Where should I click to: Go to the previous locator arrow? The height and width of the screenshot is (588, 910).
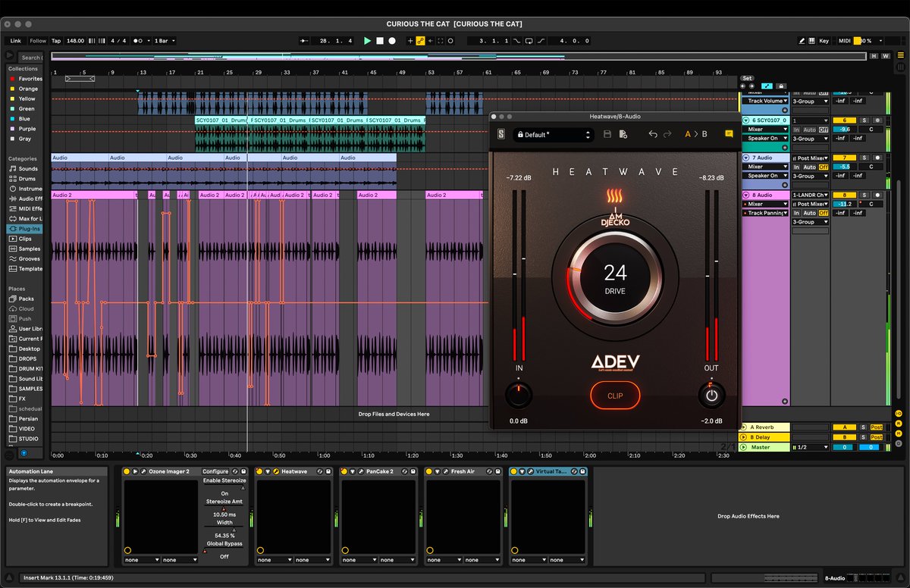(x=743, y=86)
